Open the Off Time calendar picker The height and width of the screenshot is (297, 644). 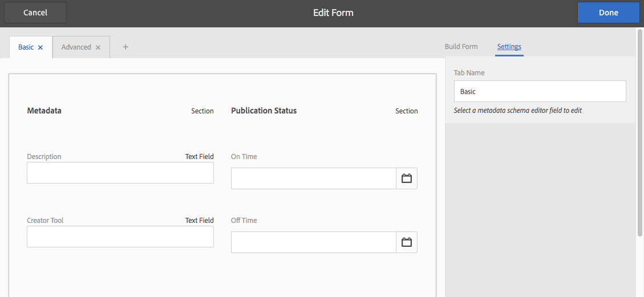click(x=407, y=242)
